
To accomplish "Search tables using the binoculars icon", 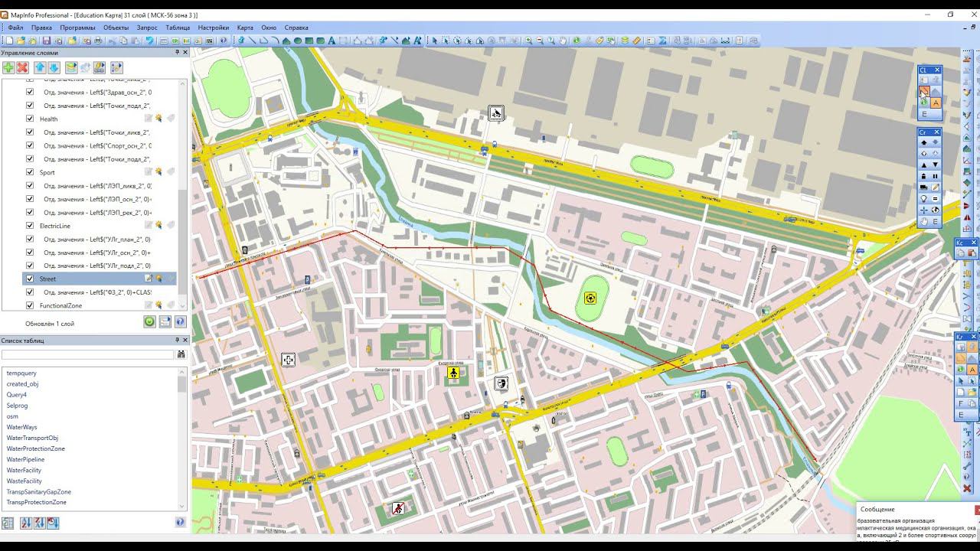I will click(x=181, y=354).
